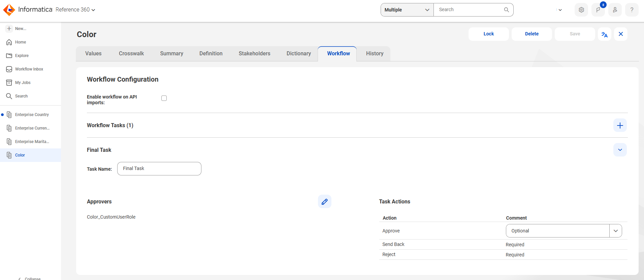Switch to the Dictionary tab
Screen dimensions: 644x280
tap(299, 54)
